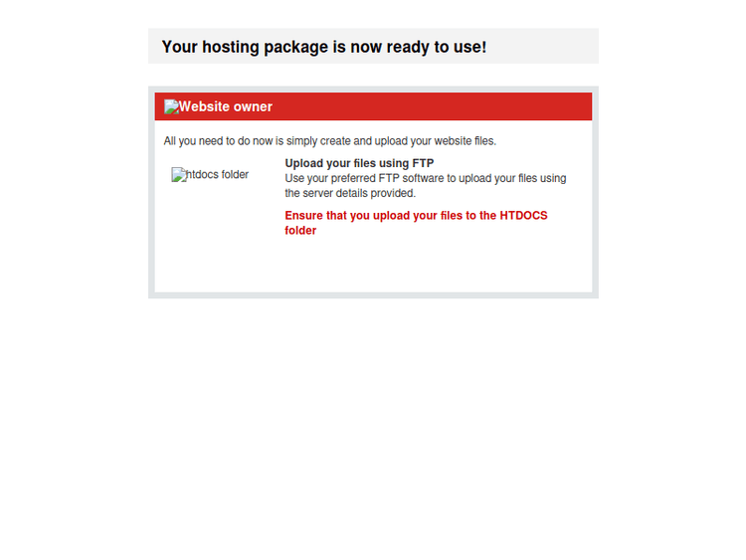Click the words 'website files' in the intro sentence
The image size is (746, 560).
[465, 141]
